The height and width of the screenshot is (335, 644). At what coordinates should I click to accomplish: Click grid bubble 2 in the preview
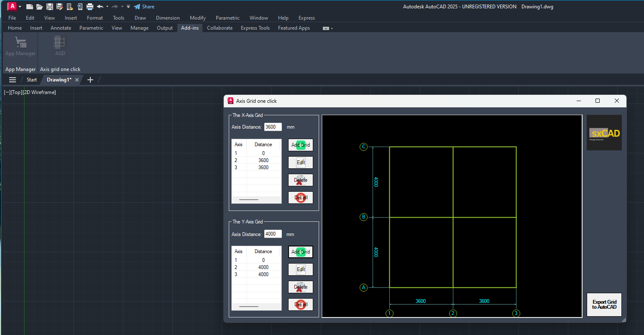pyautogui.click(x=453, y=313)
